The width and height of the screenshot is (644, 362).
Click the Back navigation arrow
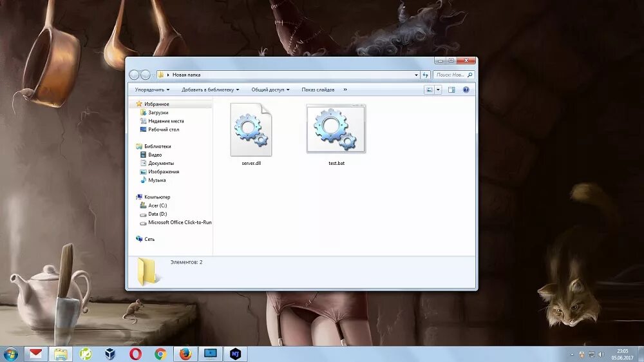coord(135,75)
